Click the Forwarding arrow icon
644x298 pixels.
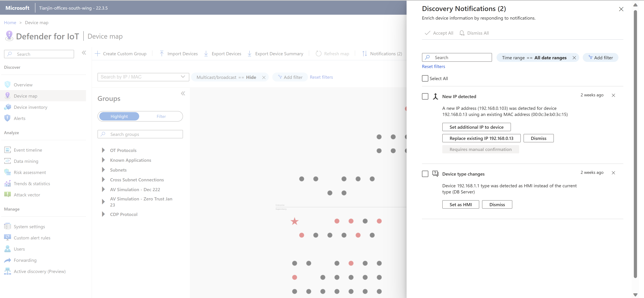[x=8, y=260]
